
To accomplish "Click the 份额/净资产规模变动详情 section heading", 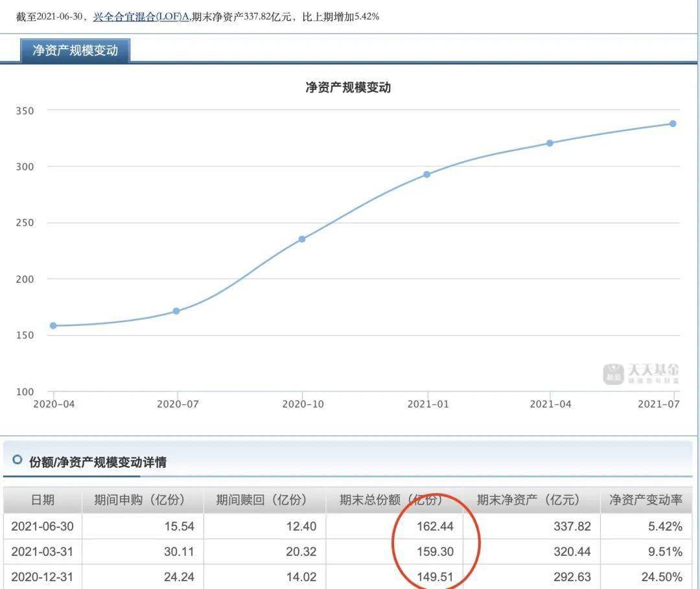I will click(98, 462).
